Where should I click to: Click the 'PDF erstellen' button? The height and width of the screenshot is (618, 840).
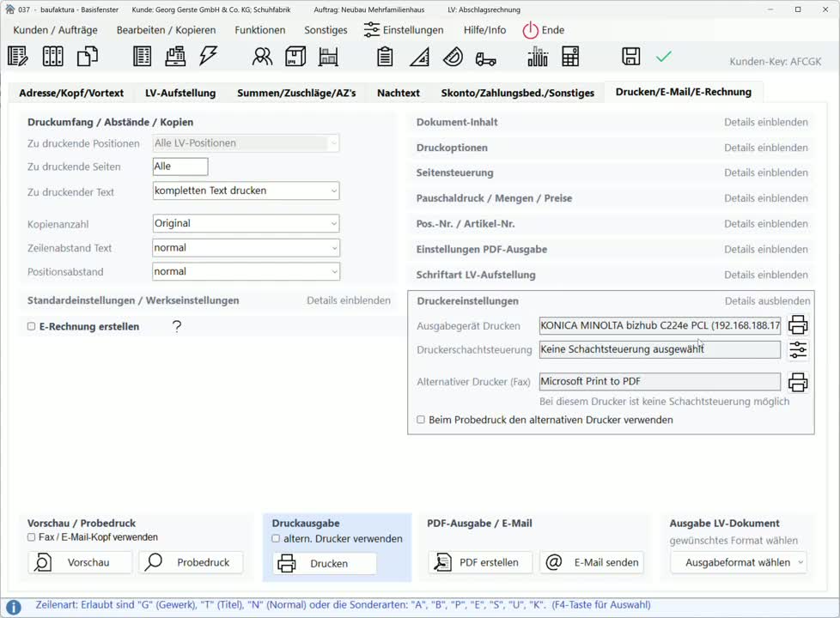tap(480, 562)
